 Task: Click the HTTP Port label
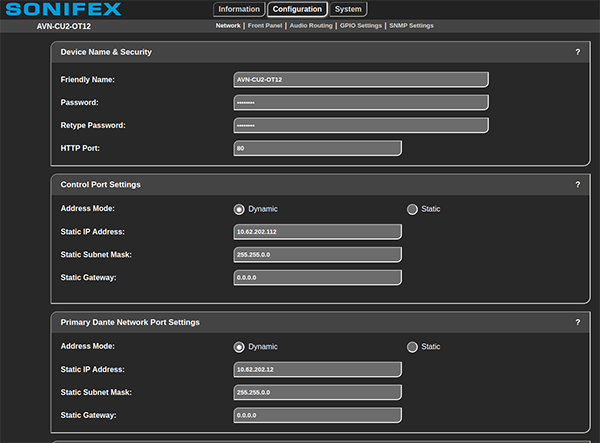(x=80, y=148)
